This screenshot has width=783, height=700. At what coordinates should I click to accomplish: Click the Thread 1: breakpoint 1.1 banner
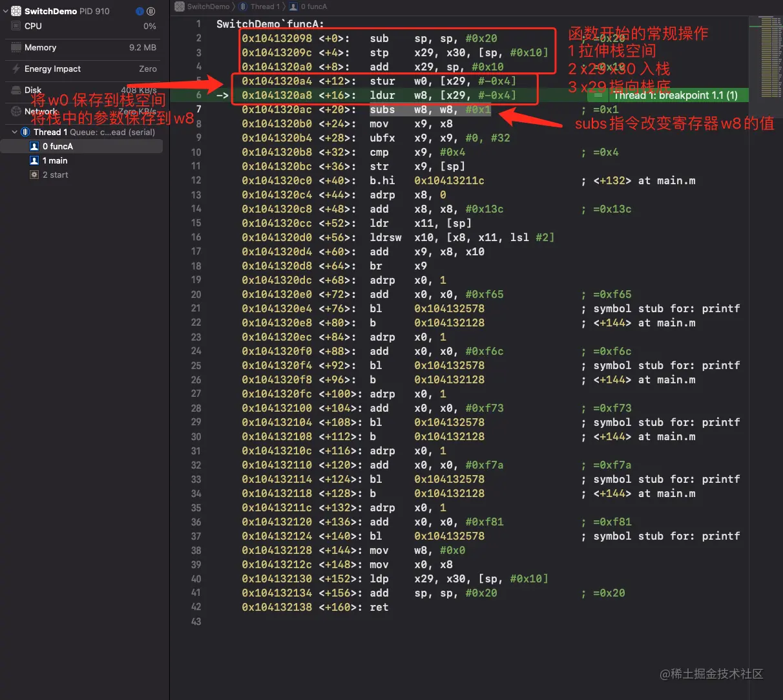pyautogui.click(x=675, y=95)
